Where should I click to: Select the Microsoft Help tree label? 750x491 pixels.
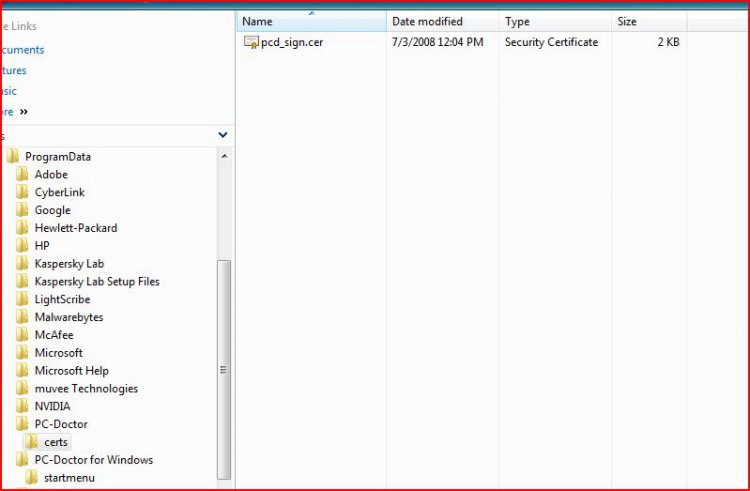pos(72,371)
